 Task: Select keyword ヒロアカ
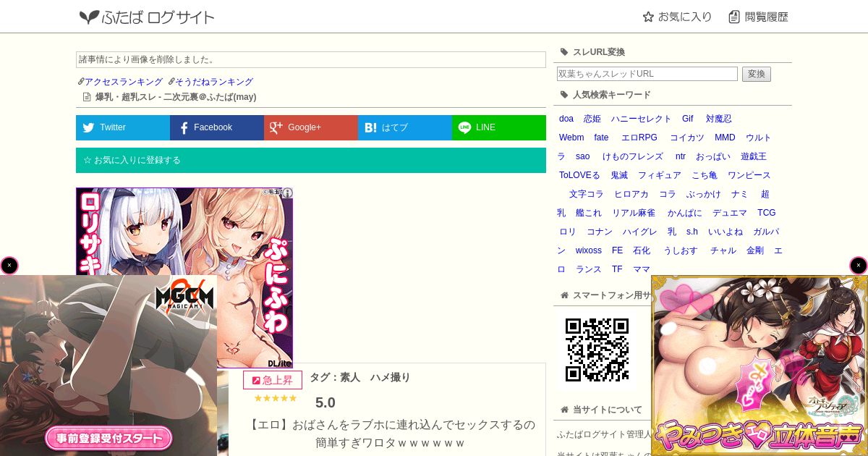631,194
